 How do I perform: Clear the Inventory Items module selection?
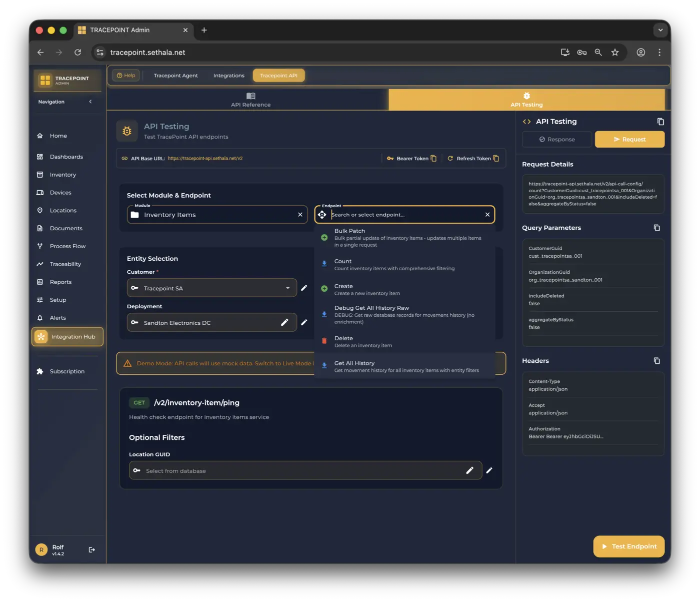coord(300,215)
